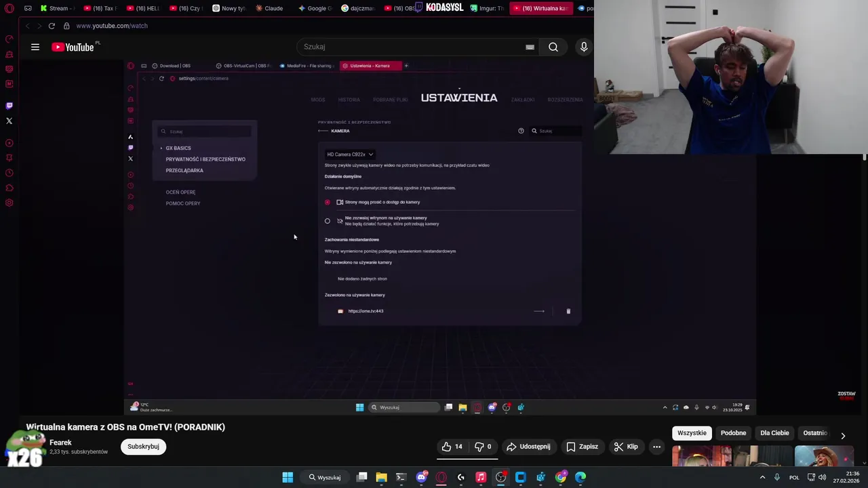
Task: Open the sidebar Player icon
Action: tap(9, 143)
